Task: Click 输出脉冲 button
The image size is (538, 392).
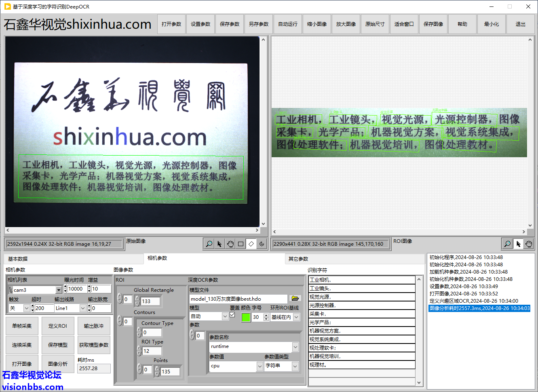Action: tap(94, 326)
